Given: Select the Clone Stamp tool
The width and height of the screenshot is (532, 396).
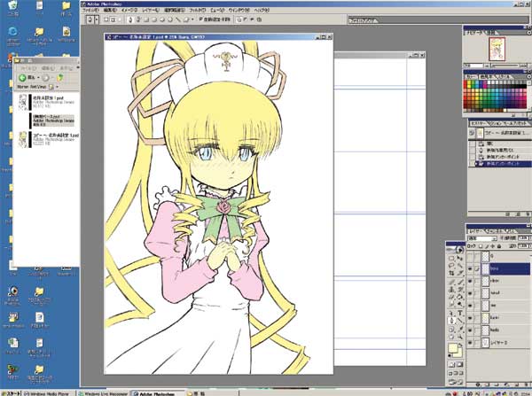Looking at the screenshot, I should (451, 290).
